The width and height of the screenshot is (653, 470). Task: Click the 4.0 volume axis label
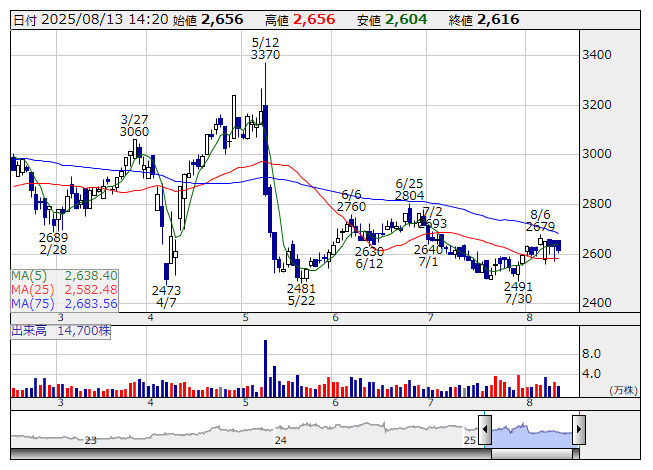[591, 374]
